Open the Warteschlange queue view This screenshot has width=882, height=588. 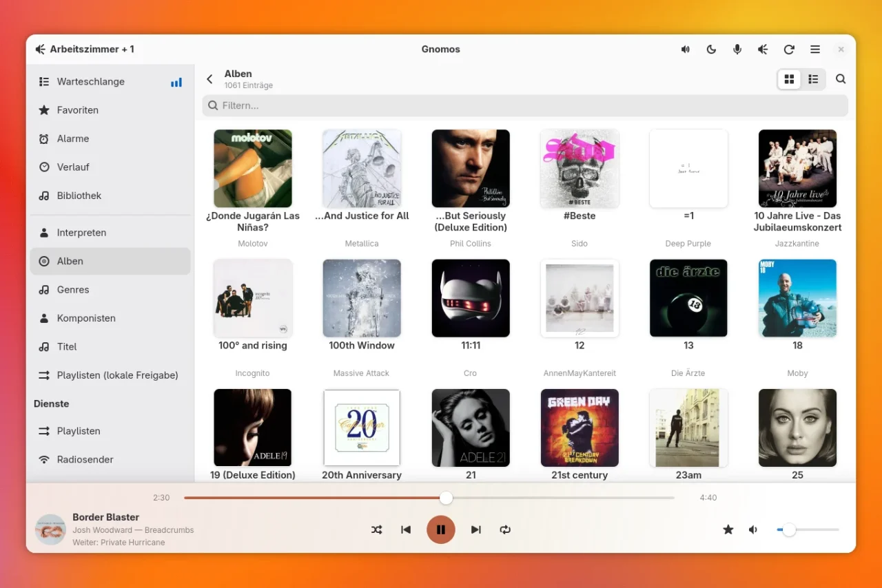(x=110, y=82)
